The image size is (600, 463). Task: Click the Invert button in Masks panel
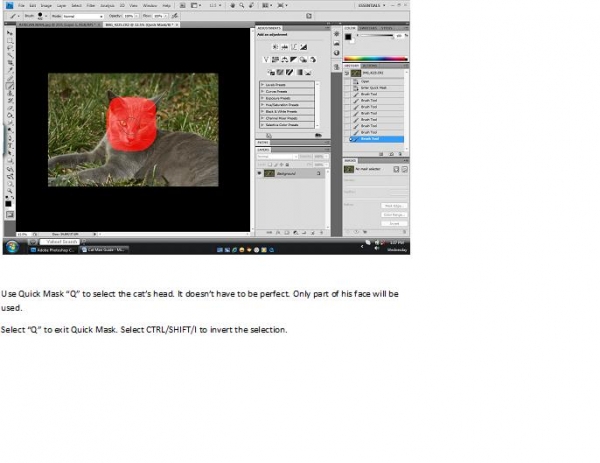(x=394, y=223)
